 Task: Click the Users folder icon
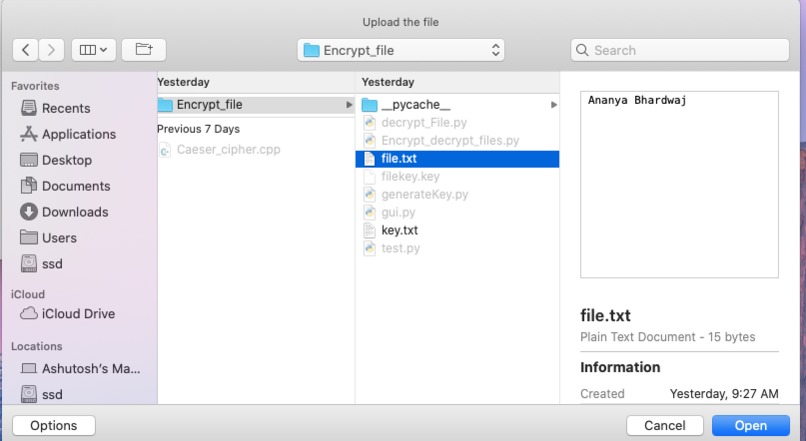click(x=29, y=237)
